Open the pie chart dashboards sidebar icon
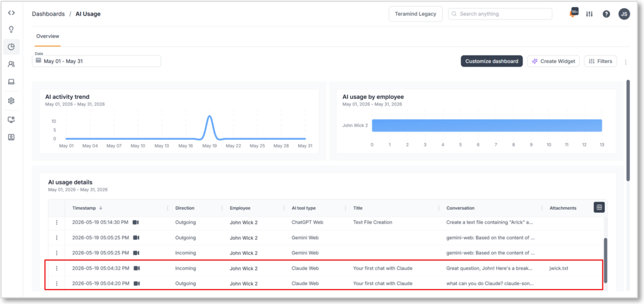Viewport: 644px width, 304px height. pos(11,47)
